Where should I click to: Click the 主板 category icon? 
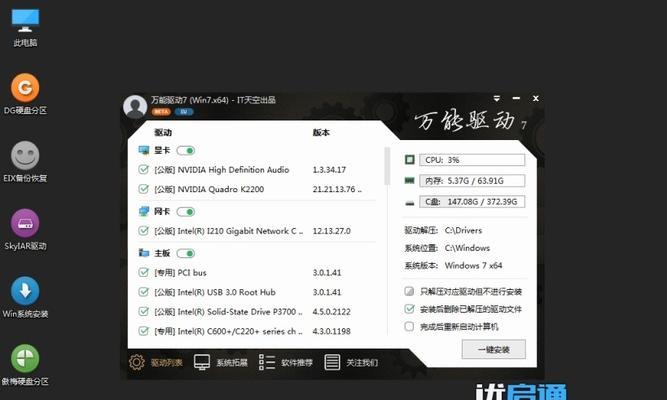pos(144,253)
